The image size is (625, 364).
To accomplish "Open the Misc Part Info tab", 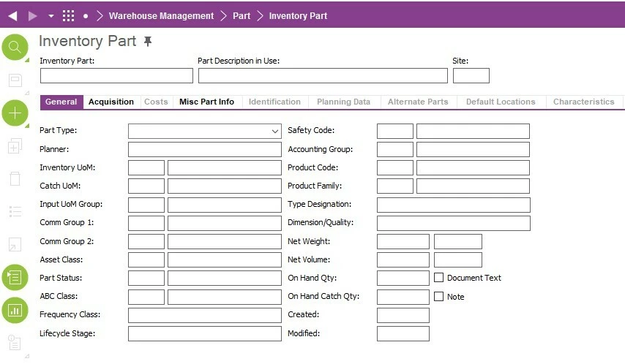I will pyautogui.click(x=206, y=102).
